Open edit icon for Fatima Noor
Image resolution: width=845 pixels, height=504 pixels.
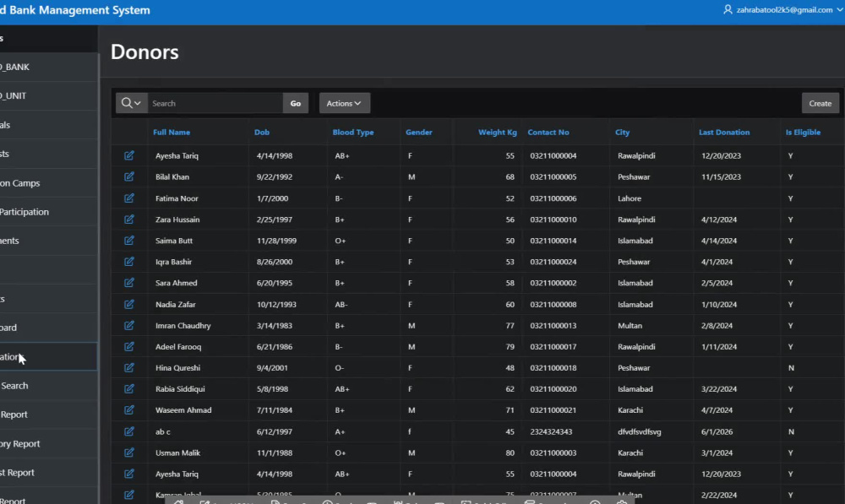point(128,198)
